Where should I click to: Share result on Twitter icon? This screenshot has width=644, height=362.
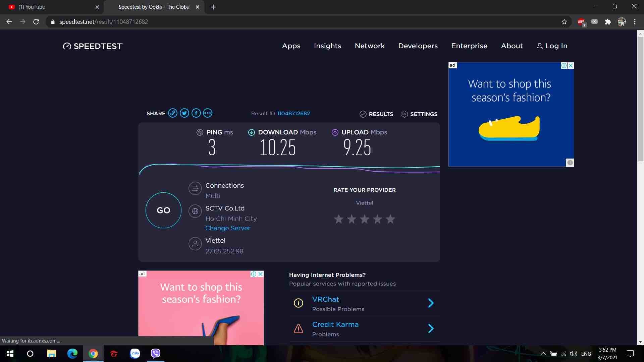pos(184,113)
